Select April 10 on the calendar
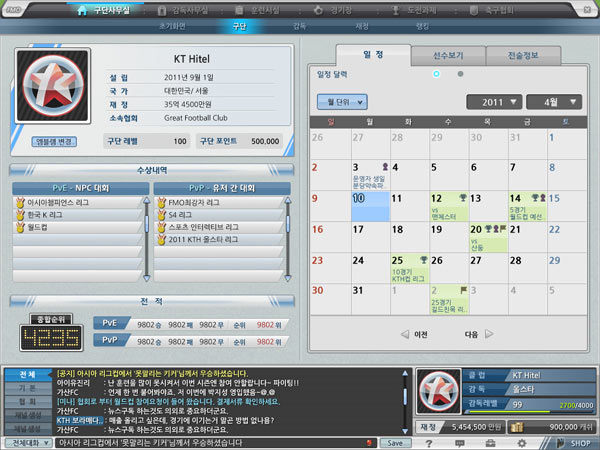 point(370,206)
